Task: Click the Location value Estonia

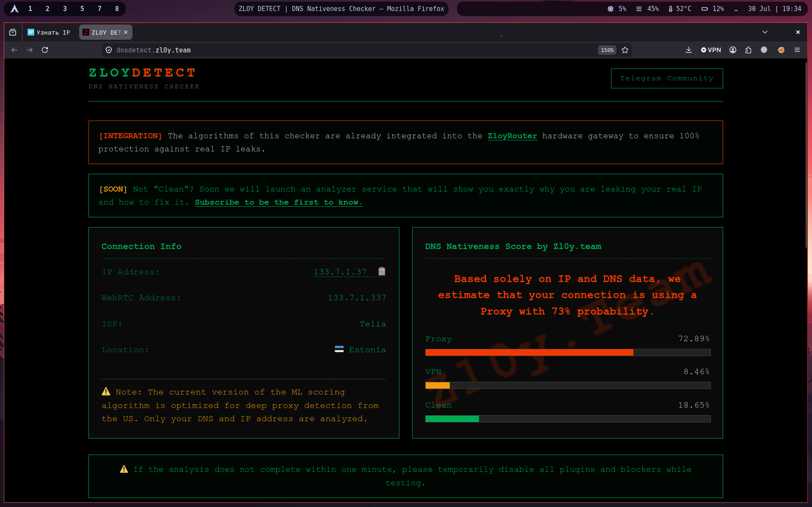Action: (x=367, y=350)
